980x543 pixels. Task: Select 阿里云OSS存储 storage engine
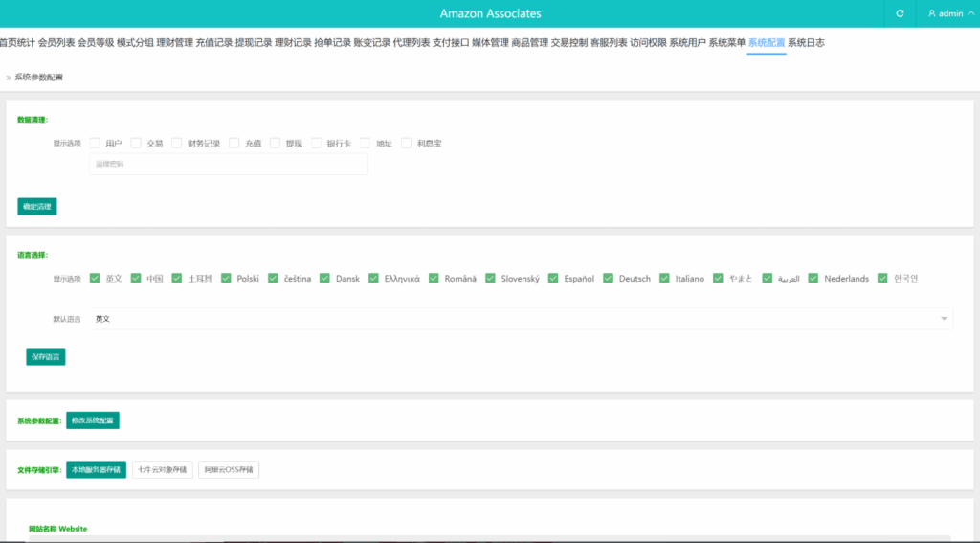click(229, 470)
